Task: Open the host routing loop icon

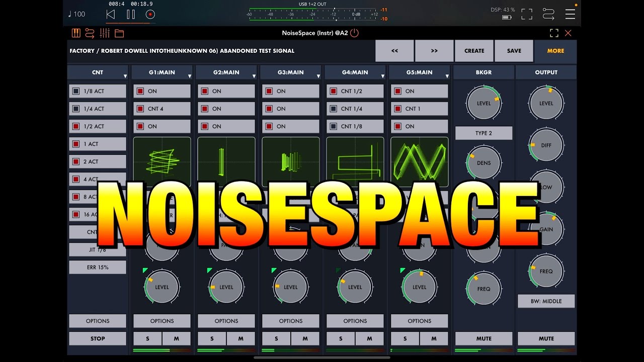Action: 548,14
